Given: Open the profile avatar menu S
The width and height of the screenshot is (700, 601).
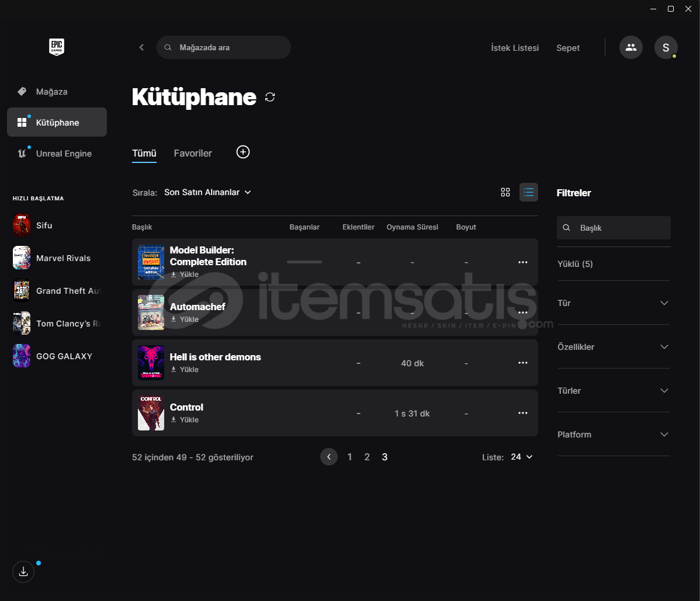Looking at the screenshot, I should tap(666, 47).
